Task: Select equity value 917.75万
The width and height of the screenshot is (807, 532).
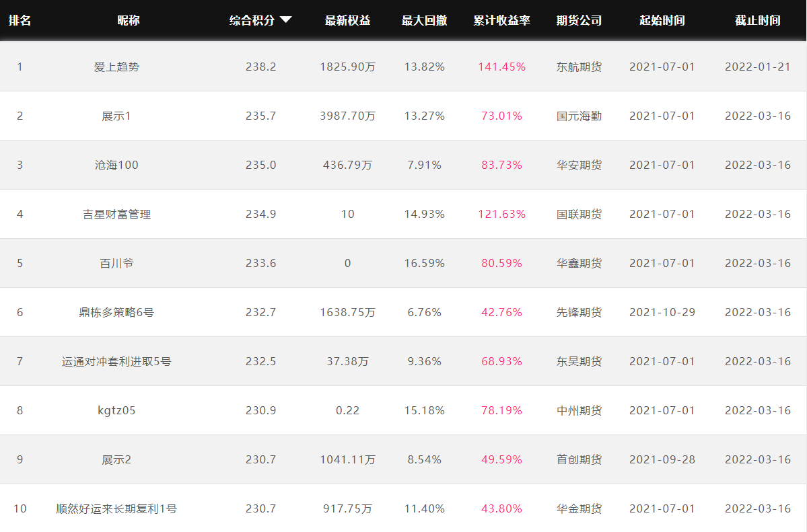Action: [x=347, y=509]
